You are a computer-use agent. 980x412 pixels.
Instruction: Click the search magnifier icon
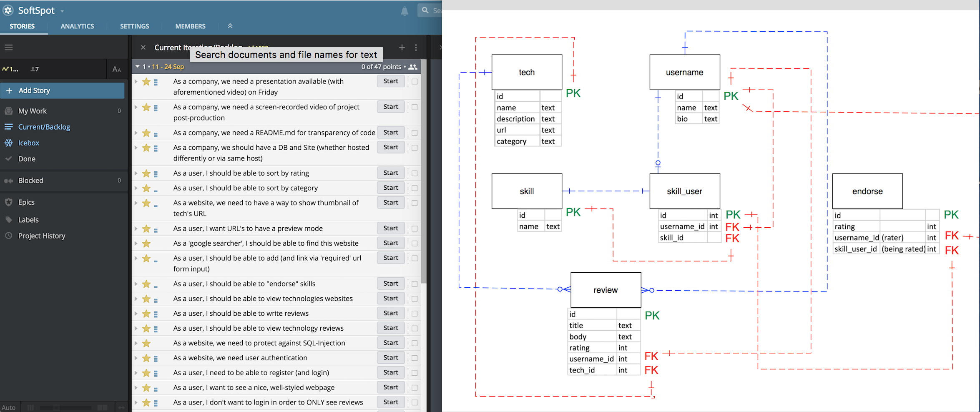click(425, 10)
